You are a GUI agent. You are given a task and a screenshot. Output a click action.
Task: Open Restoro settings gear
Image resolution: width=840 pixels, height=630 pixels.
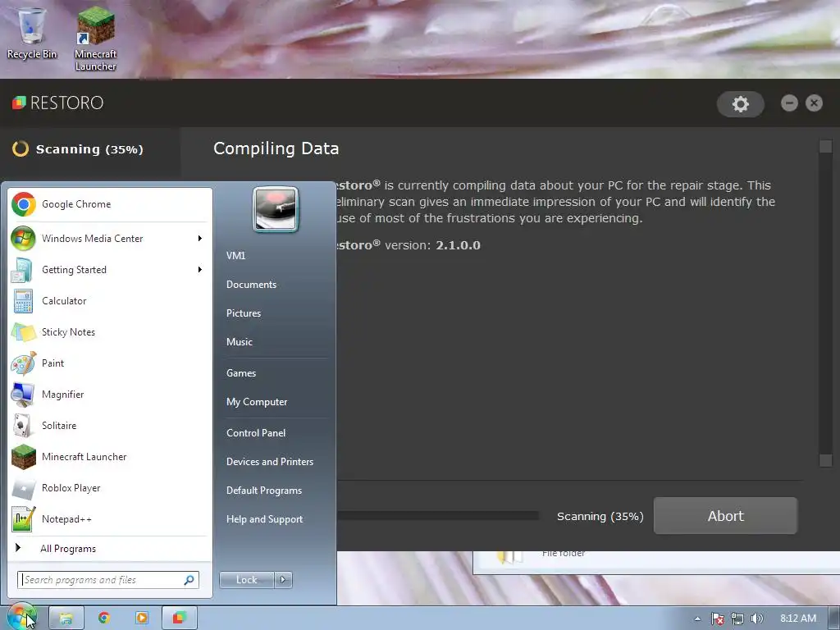(x=740, y=103)
